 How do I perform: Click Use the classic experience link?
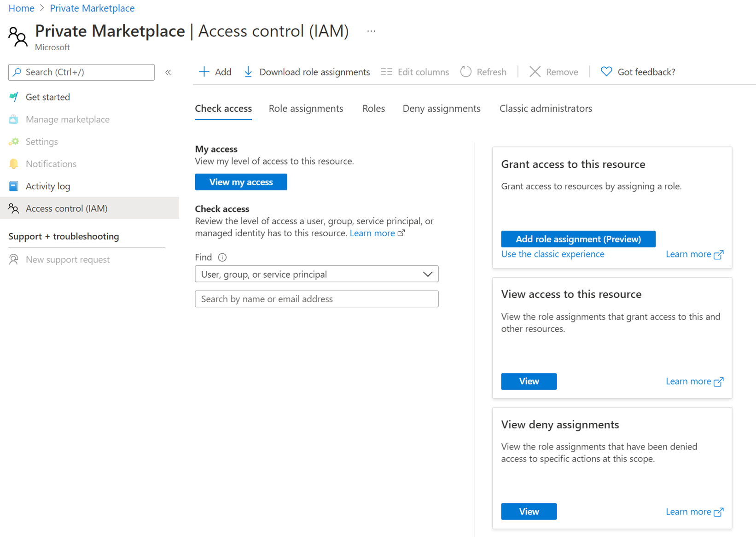552,254
